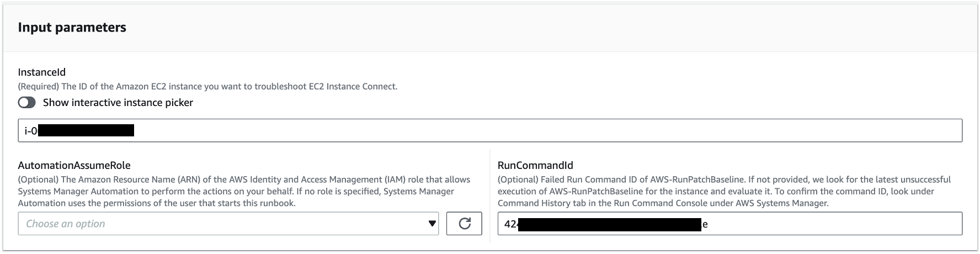Click the InstanceId required description text
Viewport: 980px width, 254px height.
tap(207, 87)
